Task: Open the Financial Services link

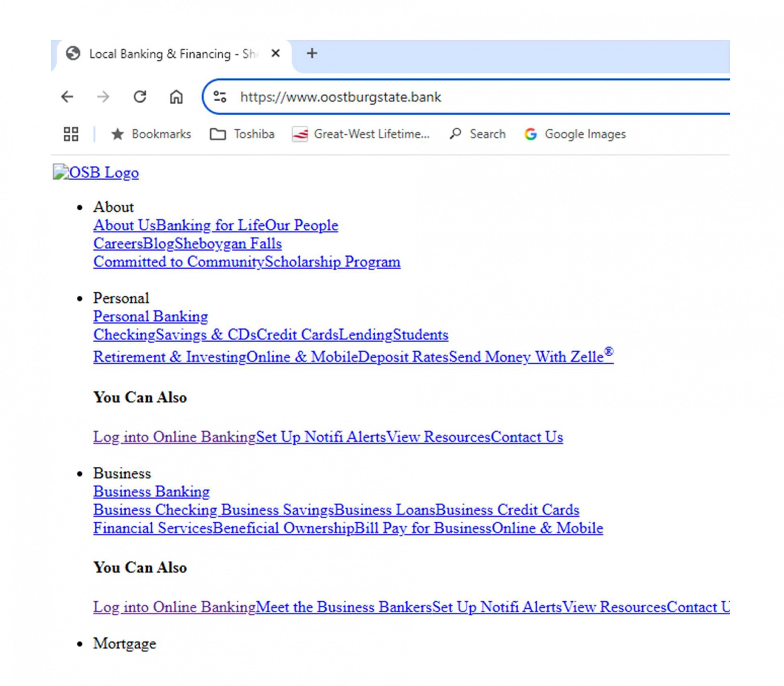Action: [153, 528]
